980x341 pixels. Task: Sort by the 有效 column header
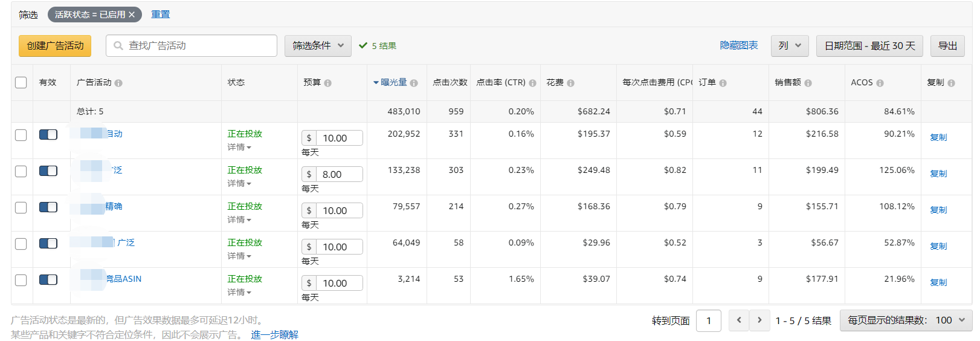coord(48,82)
